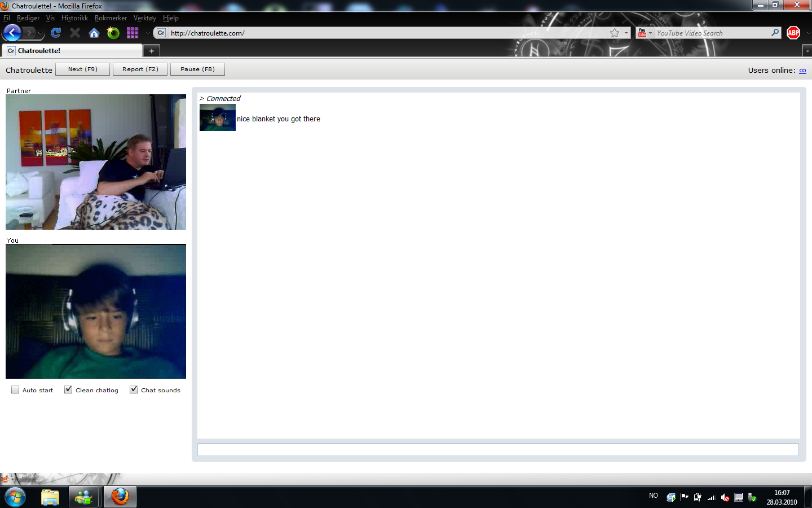812x508 pixels.
Task: Open the Action Center flag icon
Action: click(685, 497)
